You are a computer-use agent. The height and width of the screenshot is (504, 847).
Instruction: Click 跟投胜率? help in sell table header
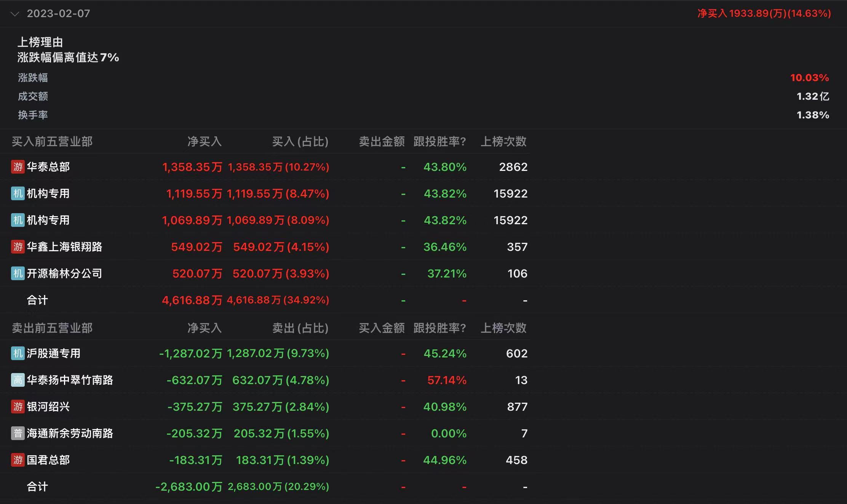click(439, 328)
